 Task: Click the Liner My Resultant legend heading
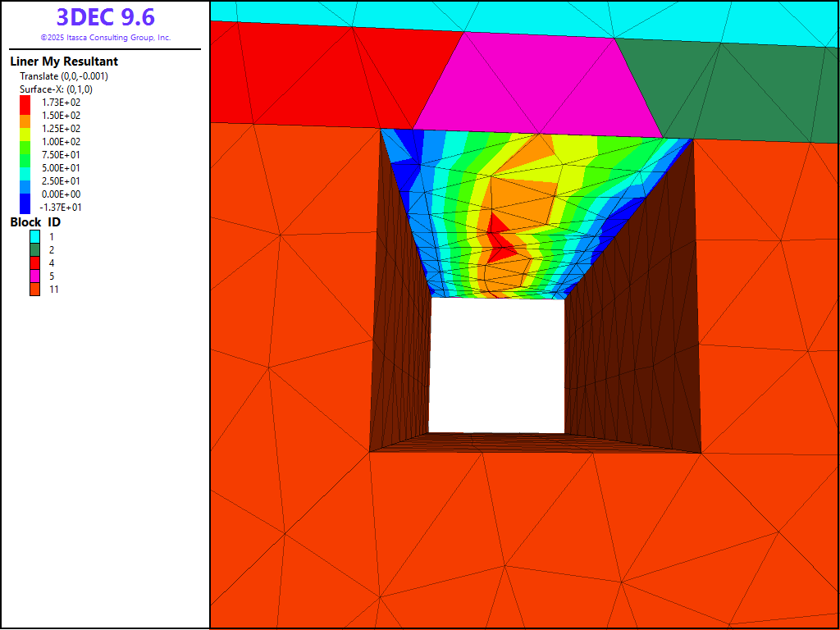[64, 62]
